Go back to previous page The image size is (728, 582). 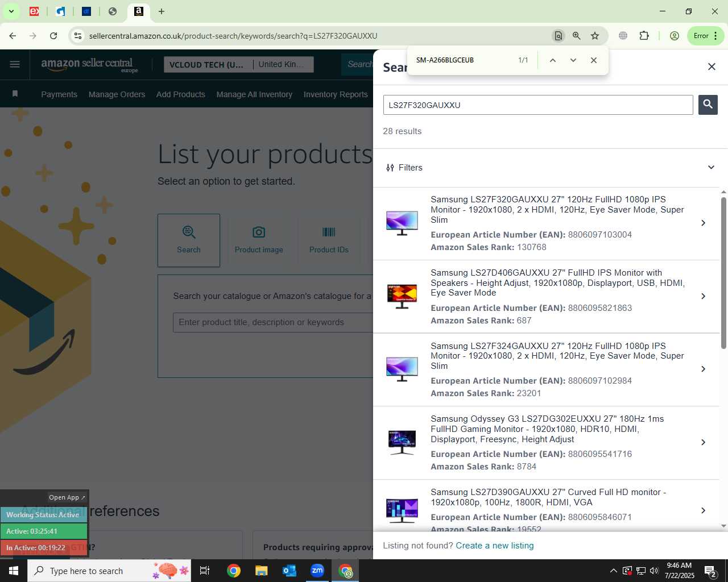13,36
